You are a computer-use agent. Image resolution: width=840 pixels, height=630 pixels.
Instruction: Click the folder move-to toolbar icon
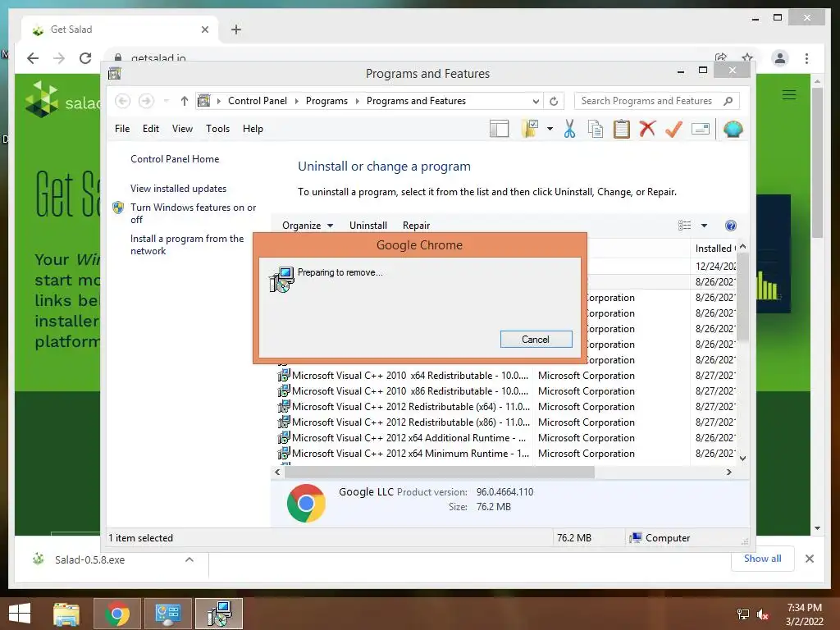pos(529,129)
